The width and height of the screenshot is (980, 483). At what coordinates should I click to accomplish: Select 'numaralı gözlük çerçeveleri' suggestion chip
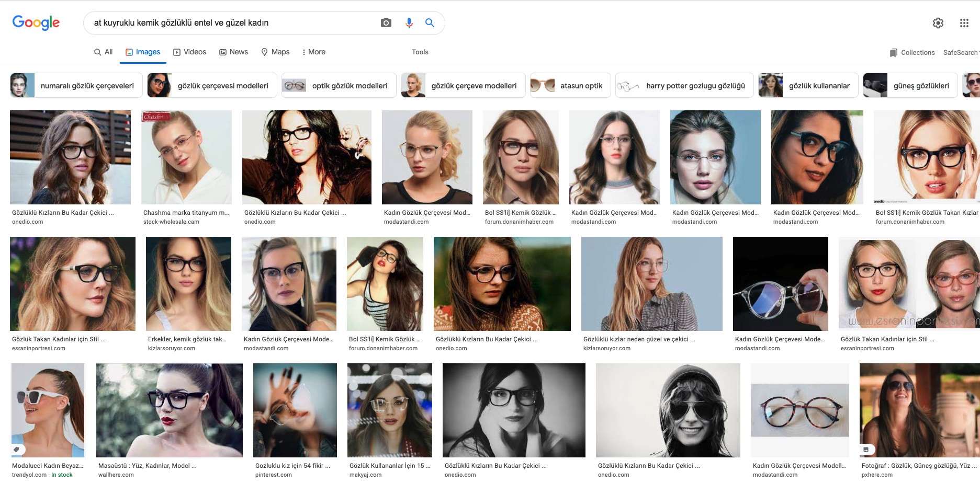(x=76, y=85)
